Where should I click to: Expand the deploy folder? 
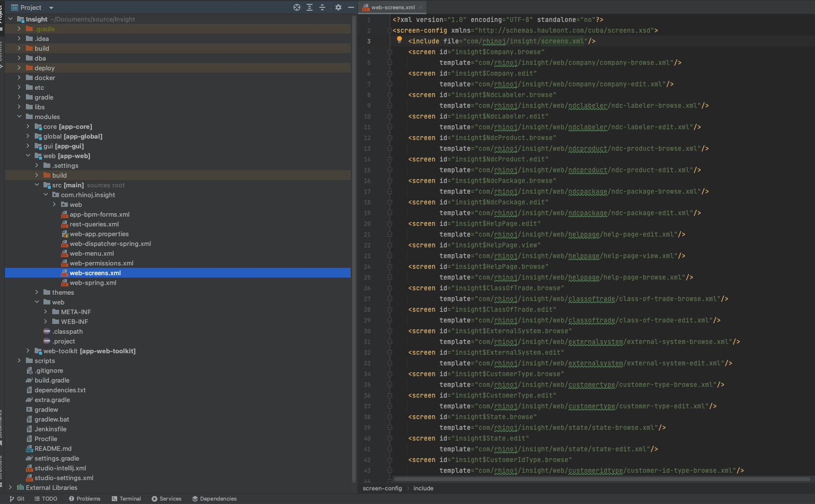click(19, 68)
